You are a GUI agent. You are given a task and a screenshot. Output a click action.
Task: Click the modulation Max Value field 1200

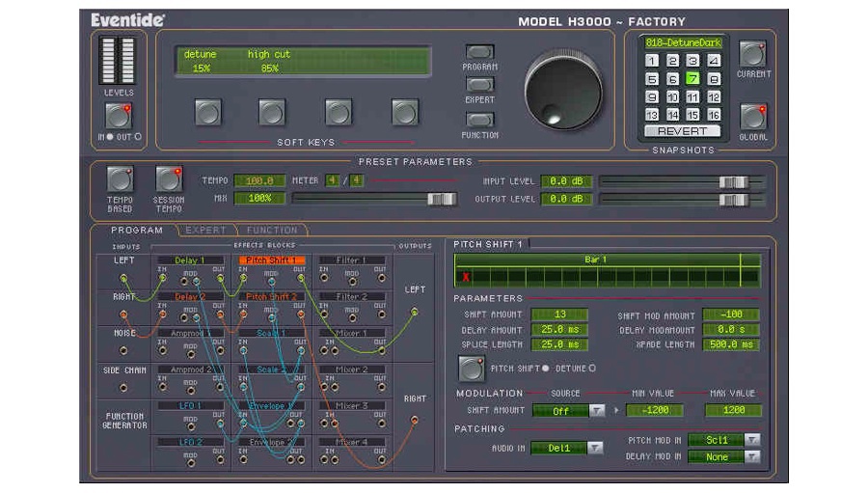click(x=734, y=410)
